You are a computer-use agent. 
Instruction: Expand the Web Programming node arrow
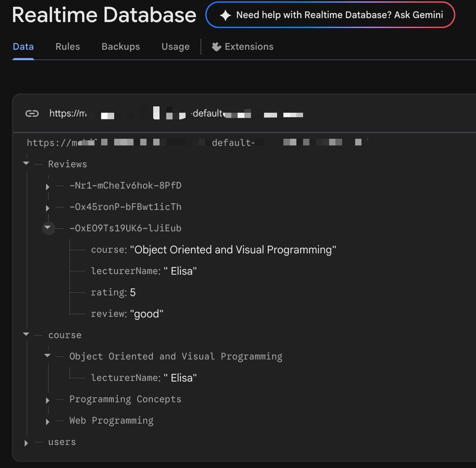click(x=48, y=421)
